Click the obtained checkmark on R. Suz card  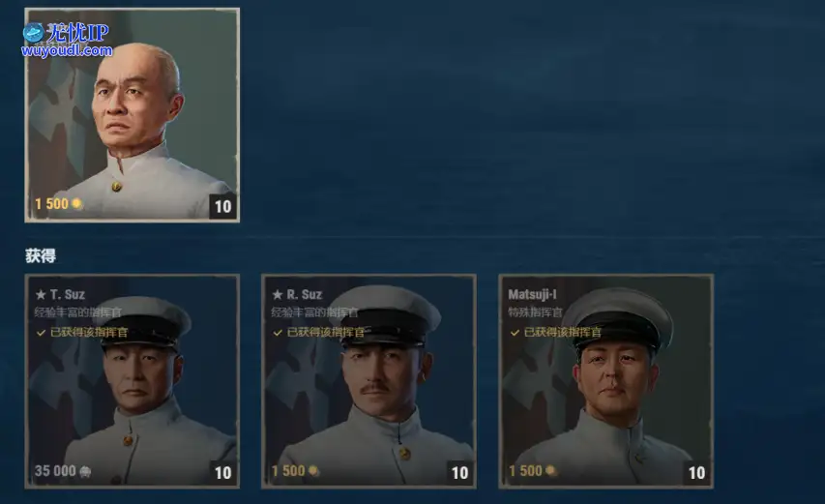(278, 333)
